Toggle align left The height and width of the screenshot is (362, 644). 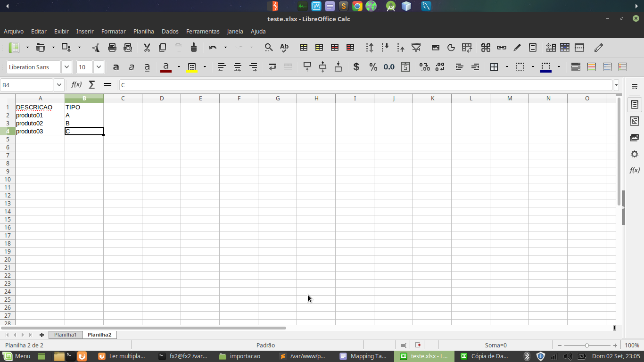click(222, 67)
